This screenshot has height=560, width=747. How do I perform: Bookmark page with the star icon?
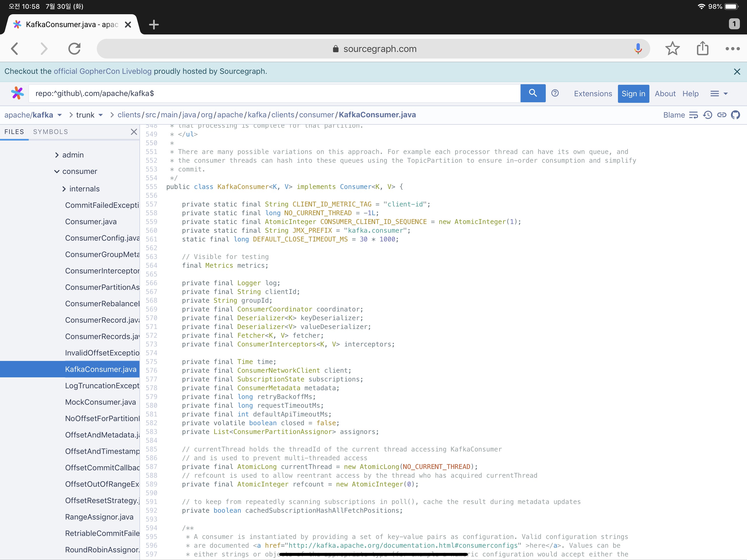(672, 49)
